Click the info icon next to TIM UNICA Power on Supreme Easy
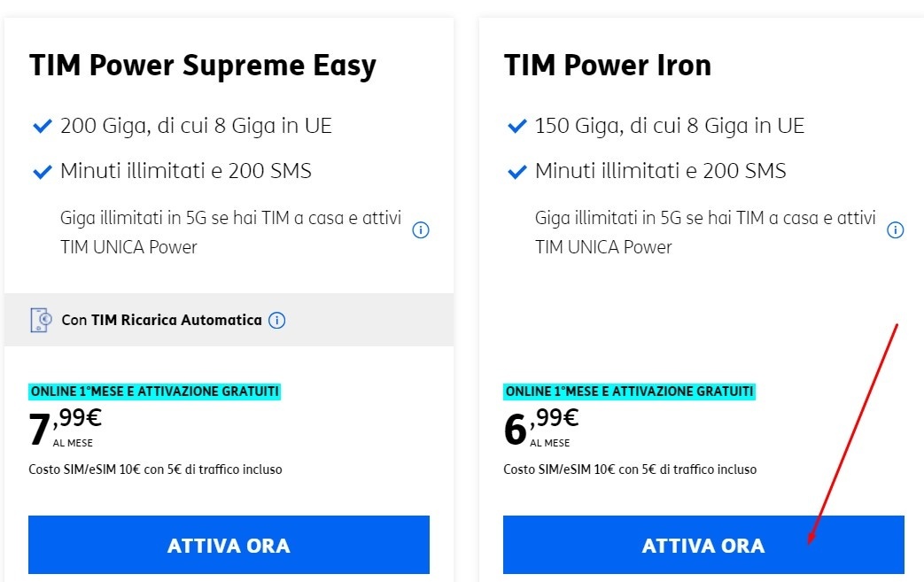Screen dimensions: 924x582 tap(421, 229)
